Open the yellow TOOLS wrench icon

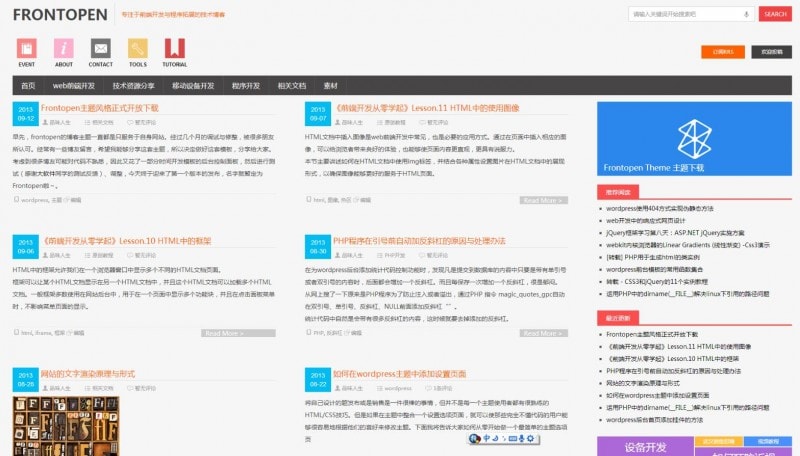[138, 48]
